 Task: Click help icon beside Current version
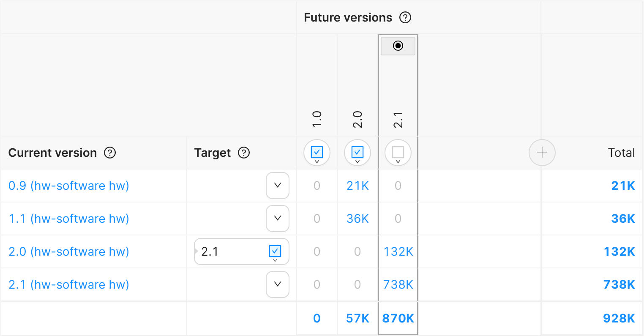(x=110, y=153)
